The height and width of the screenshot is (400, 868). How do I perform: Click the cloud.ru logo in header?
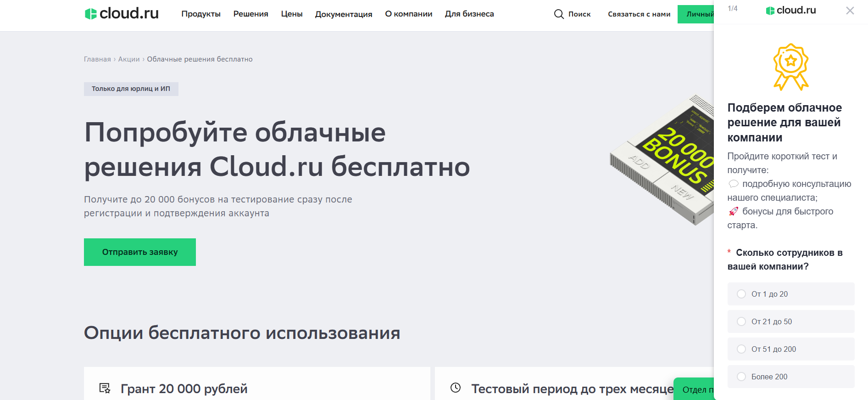[x=122, y=14]
